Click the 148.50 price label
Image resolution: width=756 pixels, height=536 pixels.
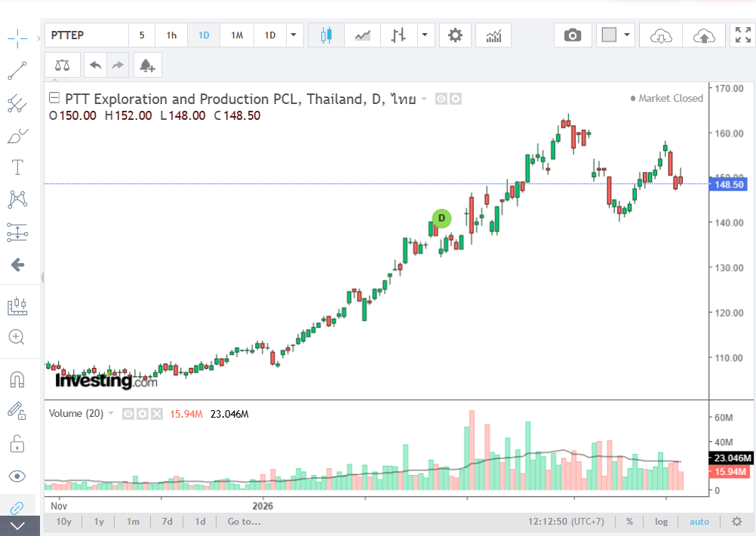[729, 185]
